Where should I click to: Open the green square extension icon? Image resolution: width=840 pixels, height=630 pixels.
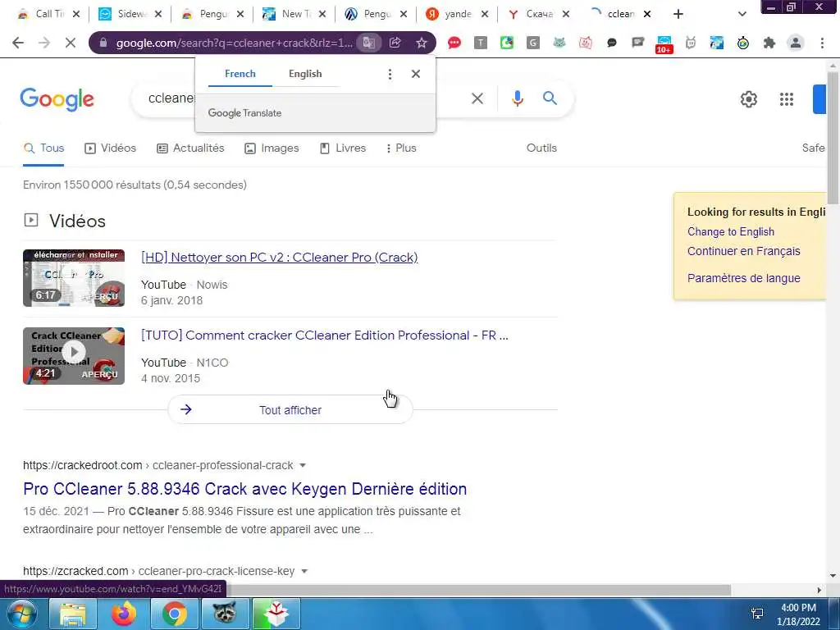click(x=507, y=43)
